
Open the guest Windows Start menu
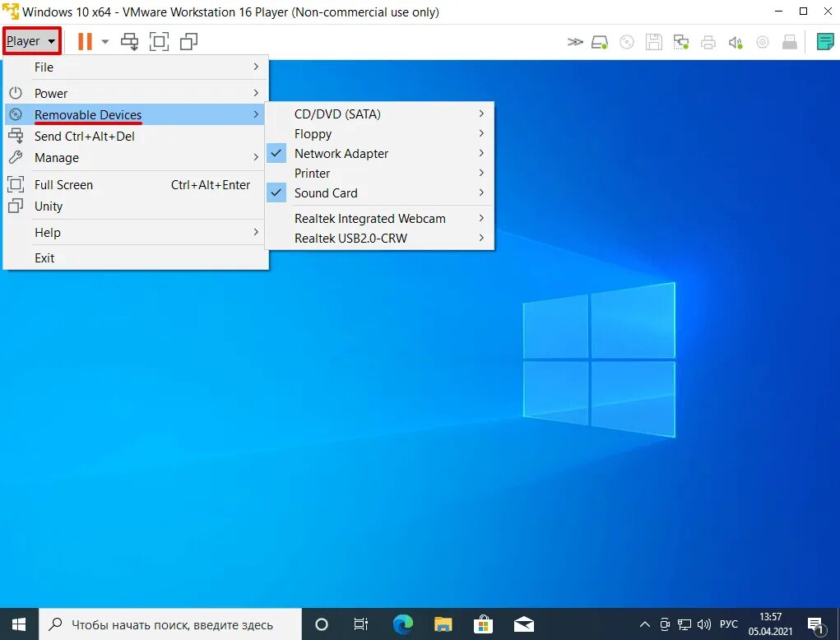coord(19,624)
